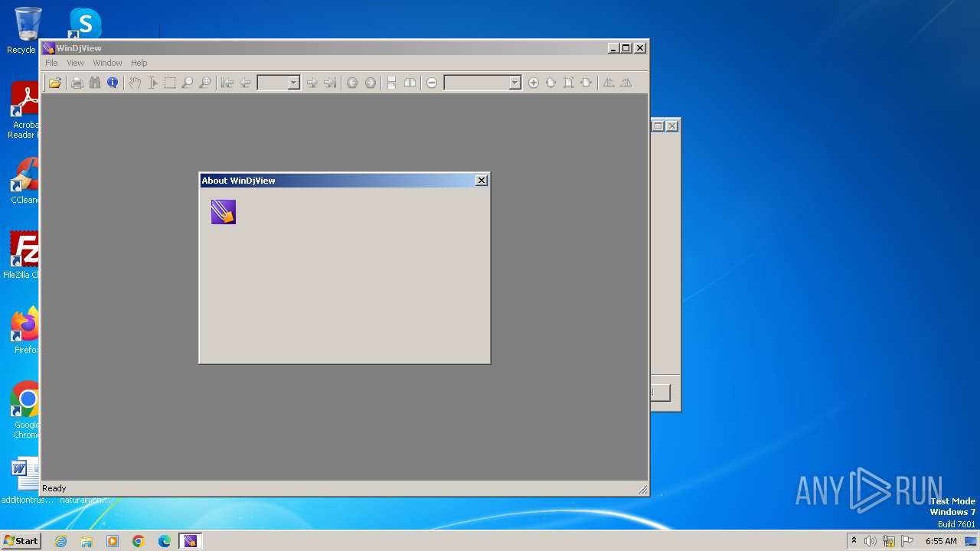Click the volume speaker tray icon
This screenshot has width=980, height=551.
click(871, 541)
